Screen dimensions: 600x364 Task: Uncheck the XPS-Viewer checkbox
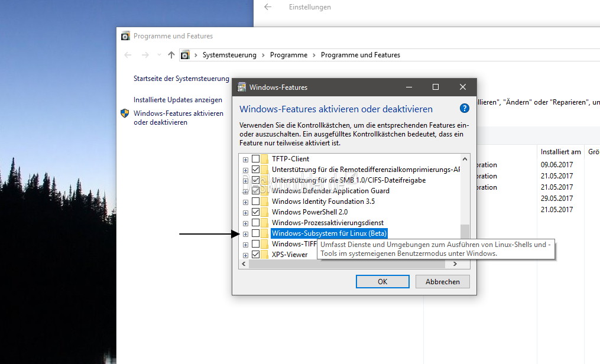point(255,254)
